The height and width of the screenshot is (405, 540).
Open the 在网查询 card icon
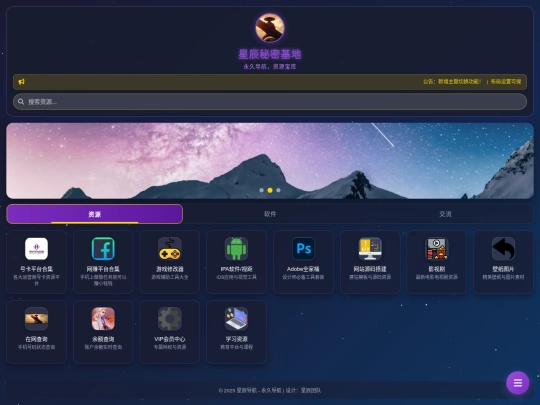click(x=37, y=319)
